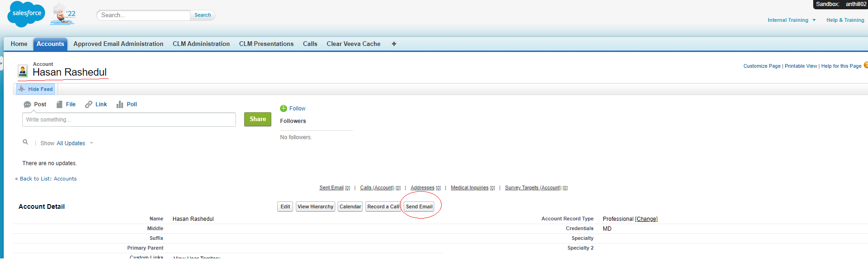Click the File document icon
This screenshot has height=277, width=868.
59,104
